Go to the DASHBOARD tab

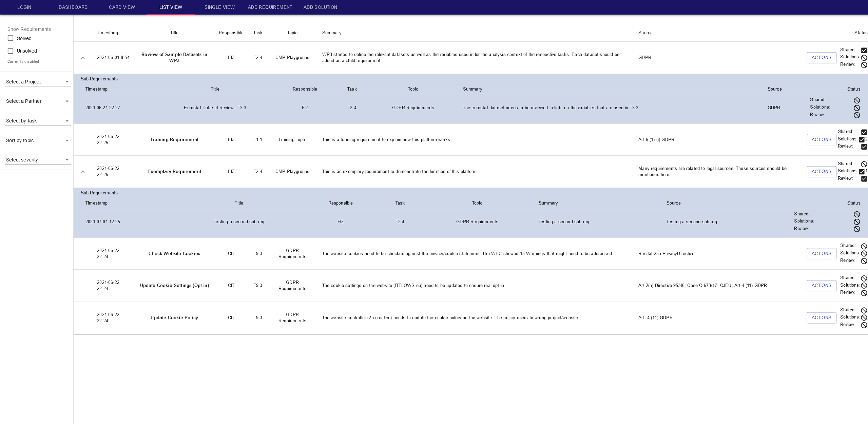point(73,7)
